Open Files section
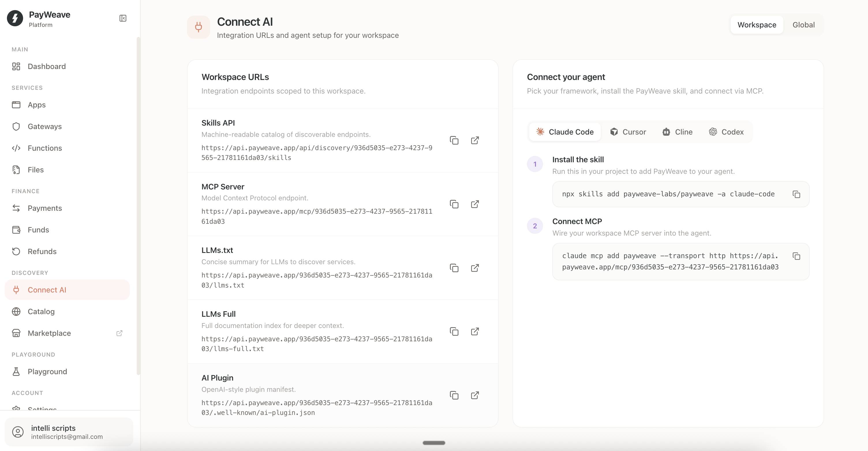This screenshot has width=868, height=451. (x=68, y=169)
